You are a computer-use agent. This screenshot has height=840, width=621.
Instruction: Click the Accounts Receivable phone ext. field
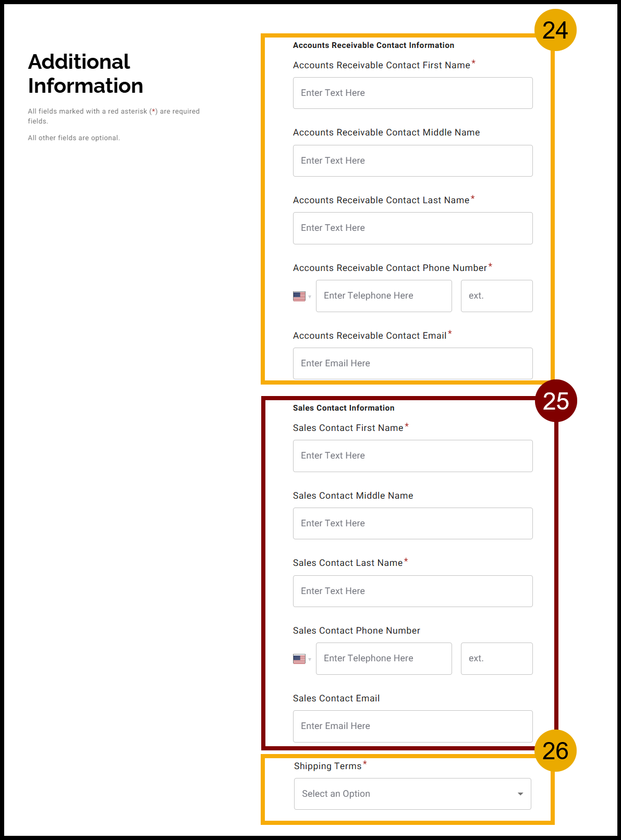click(x=496, y=296)
